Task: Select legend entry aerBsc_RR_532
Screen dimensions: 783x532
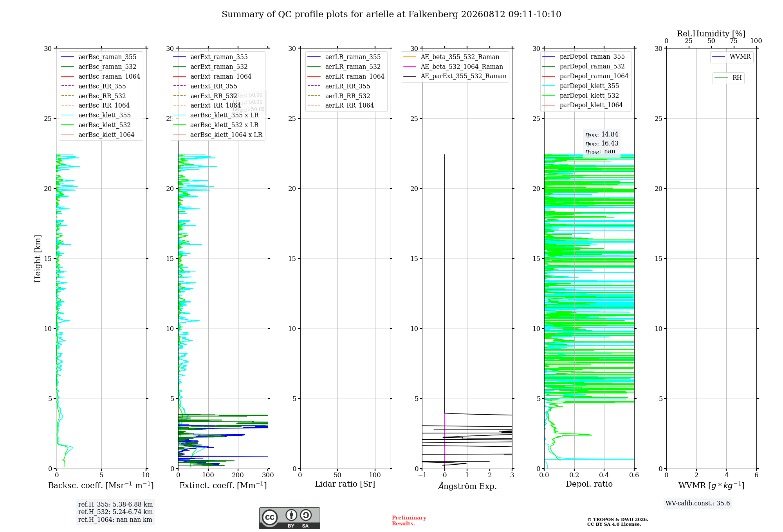Action: point(94,96)
